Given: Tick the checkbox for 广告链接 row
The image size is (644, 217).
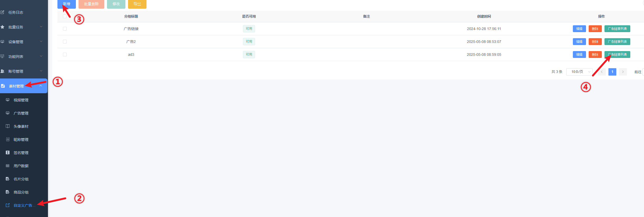Looking at the screenshot, I should pos(65,29).
